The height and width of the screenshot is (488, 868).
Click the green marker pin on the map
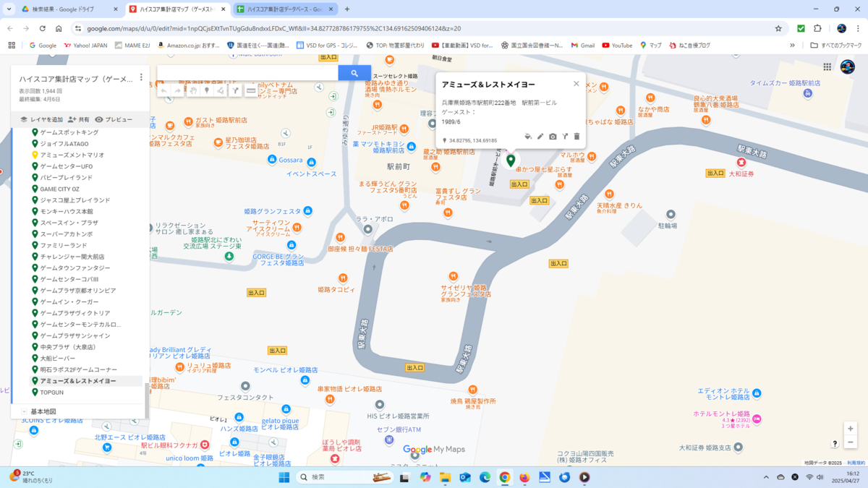coord(511,160)
